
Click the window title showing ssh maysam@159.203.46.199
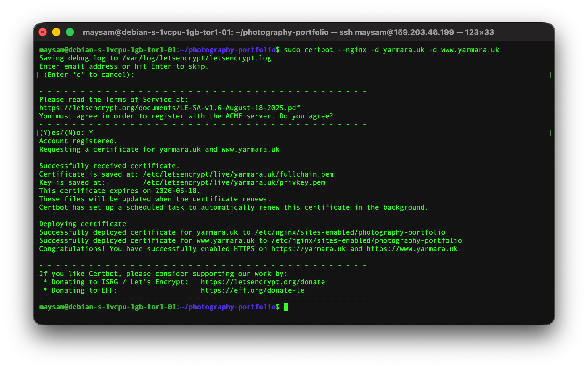pyautogui.click(x=288, y=32)
